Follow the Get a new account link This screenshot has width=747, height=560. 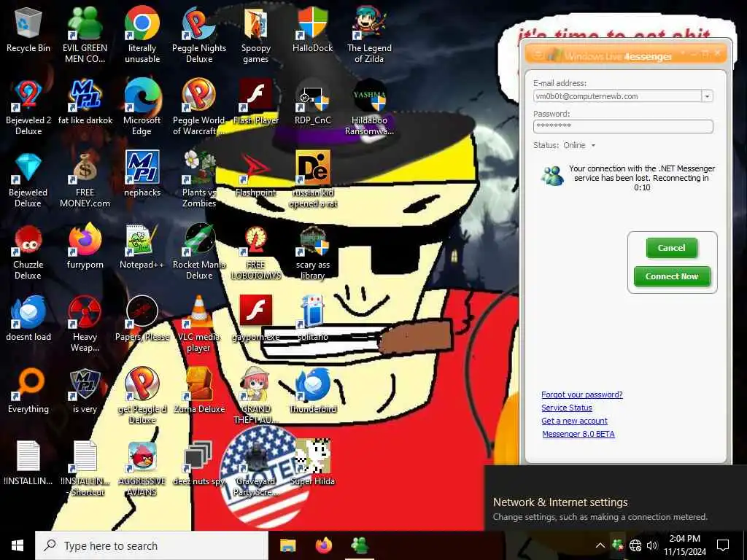pos(574,421)
